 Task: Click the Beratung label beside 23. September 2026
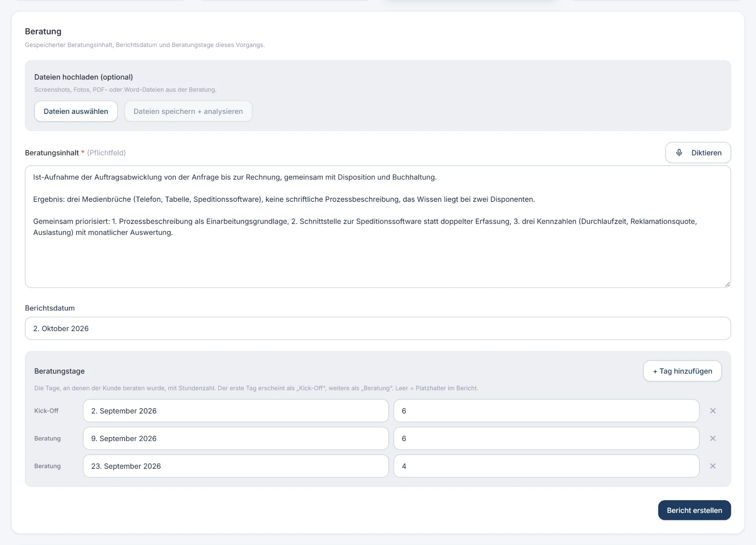coord(47,466)
